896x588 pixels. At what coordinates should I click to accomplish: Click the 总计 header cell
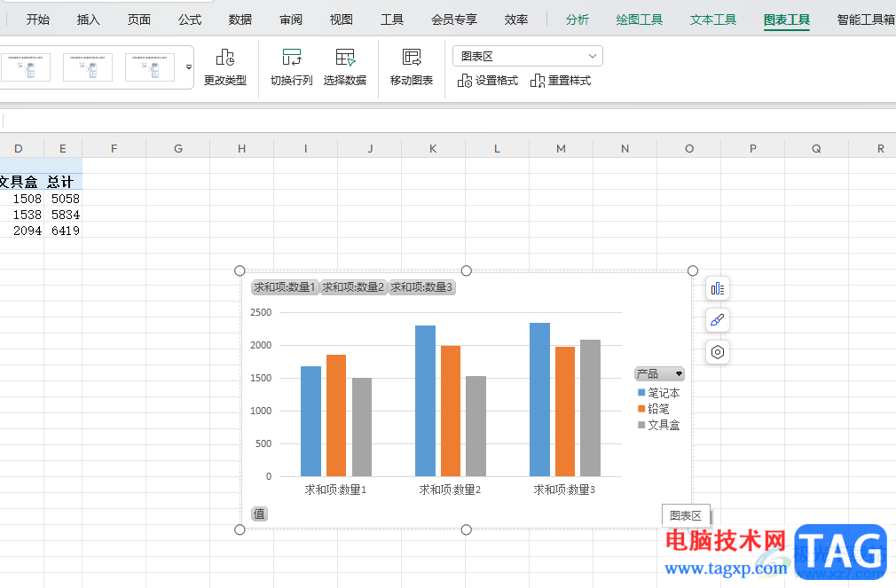[x=63, y=182]
